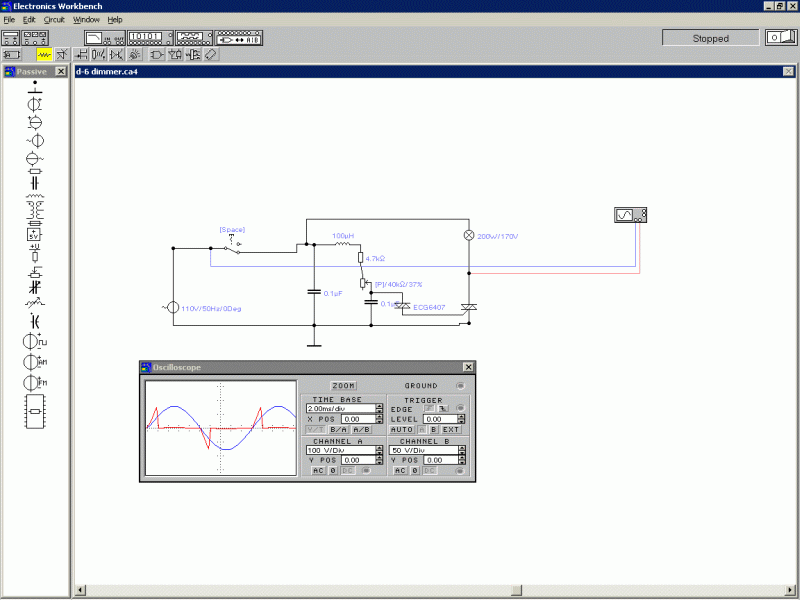800x600 pixels.
Task: Step the trigger LEVEL value
Action: tap(461, 419)
